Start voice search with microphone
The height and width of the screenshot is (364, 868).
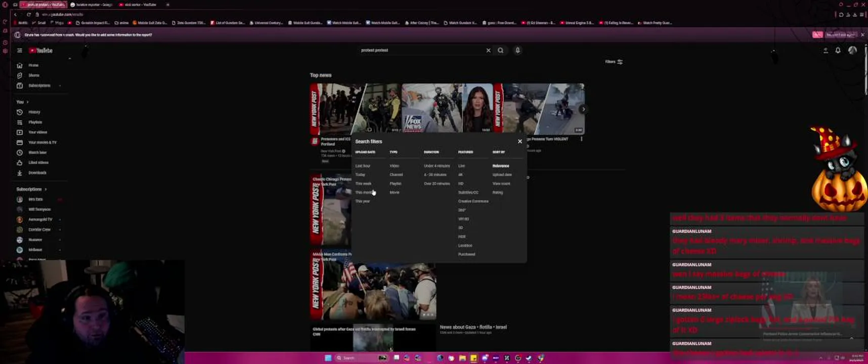point(517,51)
